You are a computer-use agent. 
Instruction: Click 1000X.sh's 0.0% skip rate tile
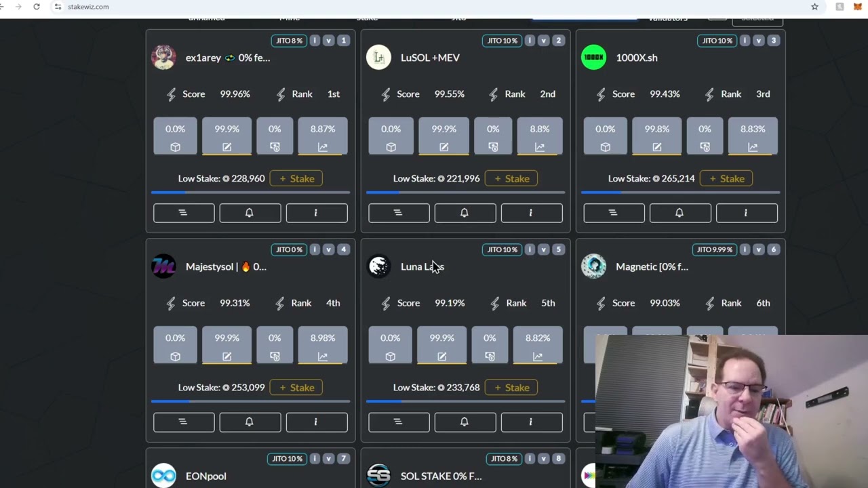[x=605, y=136]
